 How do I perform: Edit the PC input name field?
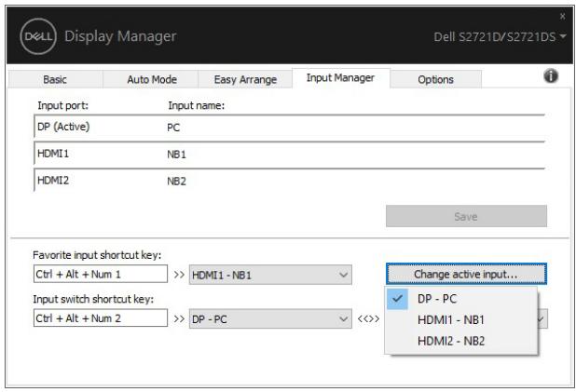354,128
